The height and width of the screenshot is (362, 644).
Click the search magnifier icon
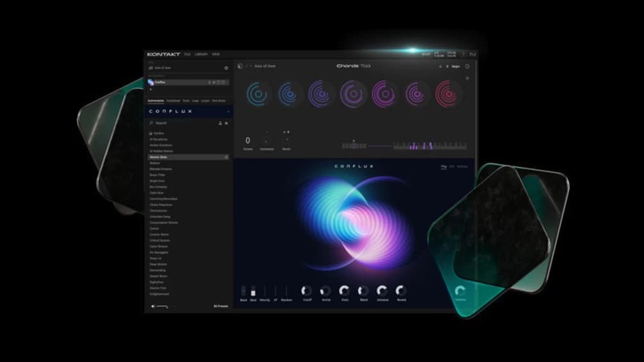pos(151,123)
